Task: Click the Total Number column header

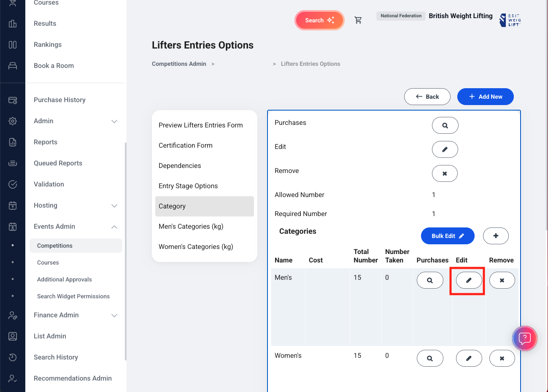Action: pyautogui.click(x=366, y=256)
